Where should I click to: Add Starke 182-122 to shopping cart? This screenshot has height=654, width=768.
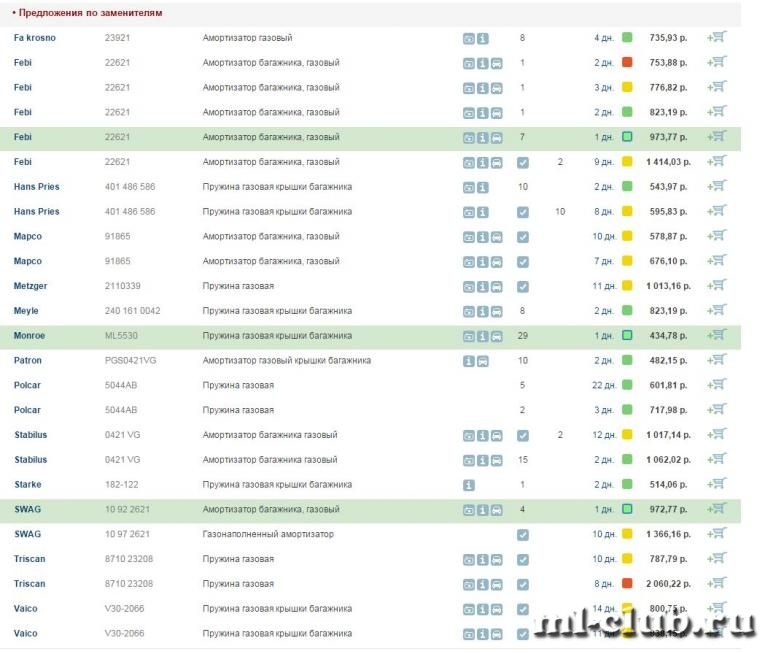point(716,484)
